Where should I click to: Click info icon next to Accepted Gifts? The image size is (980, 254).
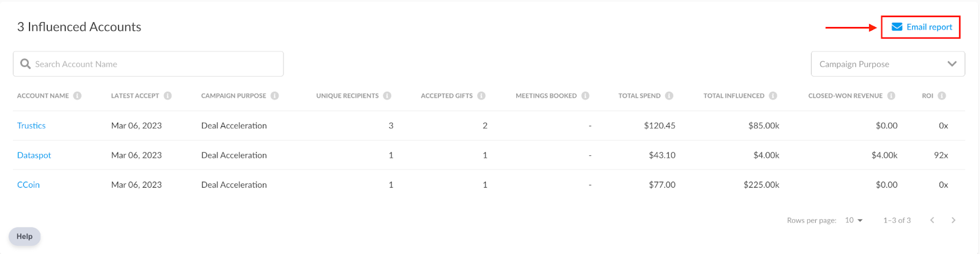(481, 96)
